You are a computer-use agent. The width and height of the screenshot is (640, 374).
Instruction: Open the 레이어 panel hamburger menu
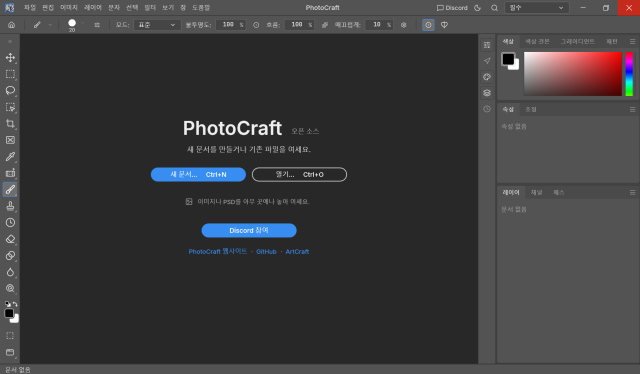pos(632,192)
